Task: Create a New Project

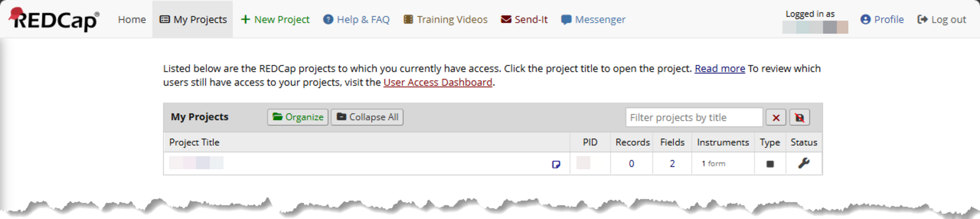Action: point(275,19)
